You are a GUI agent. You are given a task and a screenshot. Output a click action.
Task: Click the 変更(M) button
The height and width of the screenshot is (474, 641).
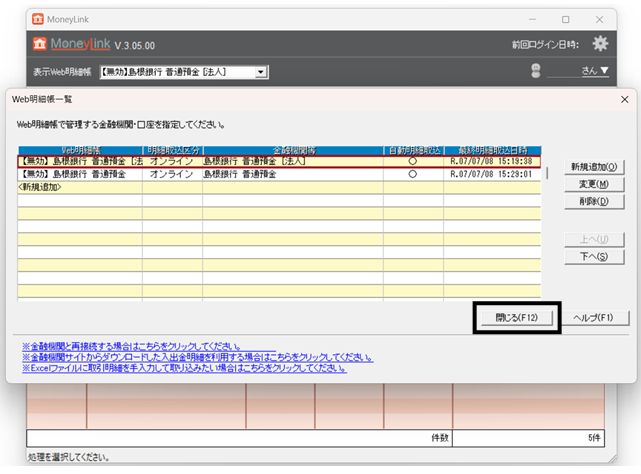(594, 184)
